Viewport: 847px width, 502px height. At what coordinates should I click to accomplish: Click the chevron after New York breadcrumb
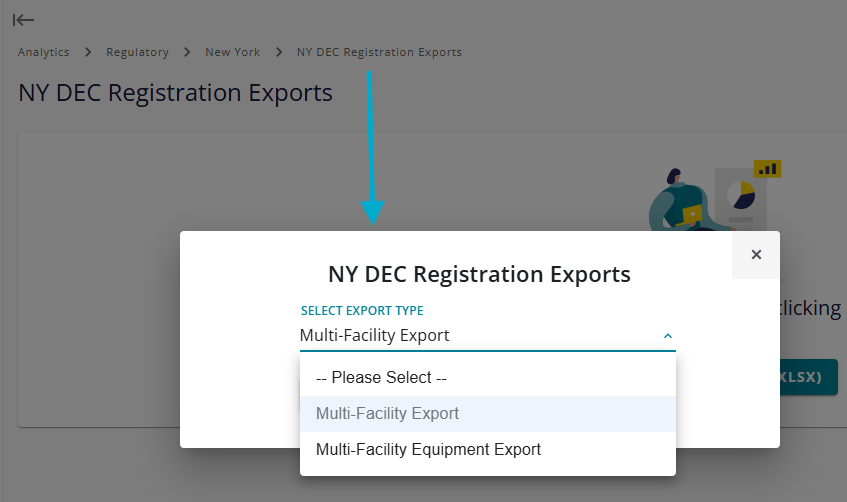[x=279, y=52]
